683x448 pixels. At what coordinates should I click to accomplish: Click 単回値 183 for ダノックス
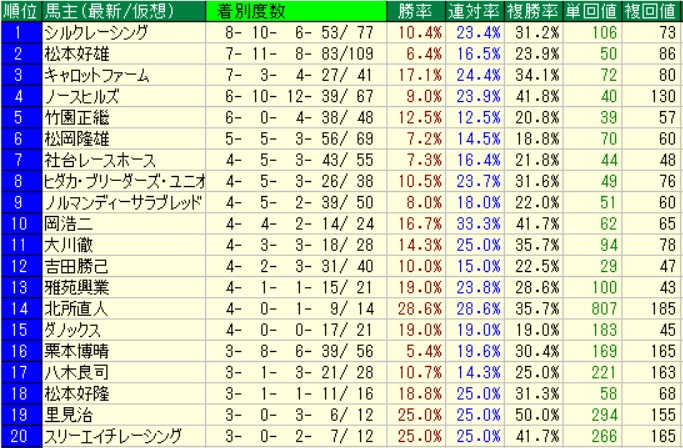tap(604, 330)
